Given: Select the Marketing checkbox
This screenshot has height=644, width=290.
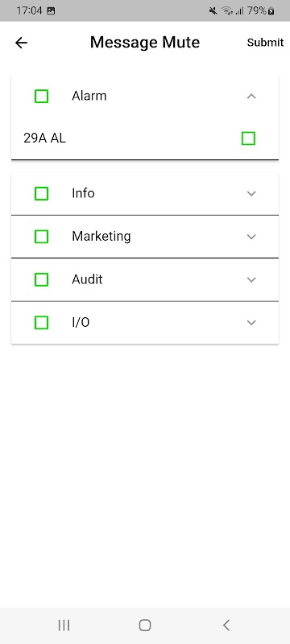Looking at the screenshot, I should point(42,237).
